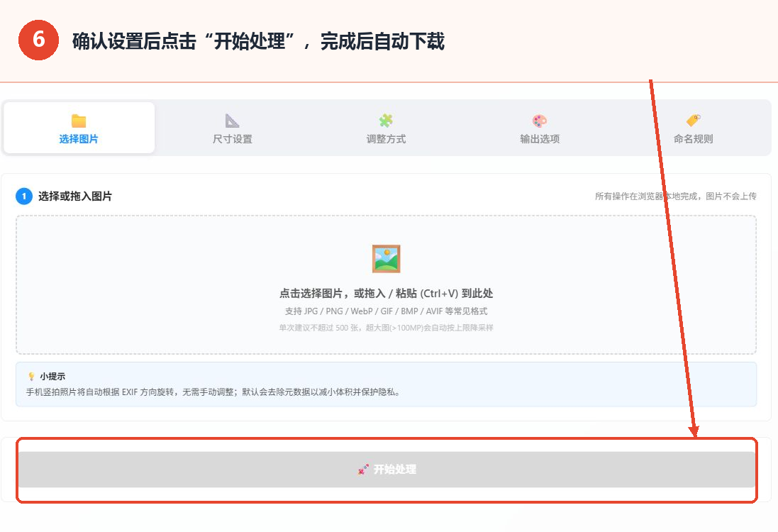Click the 开始处理 button
Image resolution: width=778 pixels, height=532 pixels.
point(387,469)
